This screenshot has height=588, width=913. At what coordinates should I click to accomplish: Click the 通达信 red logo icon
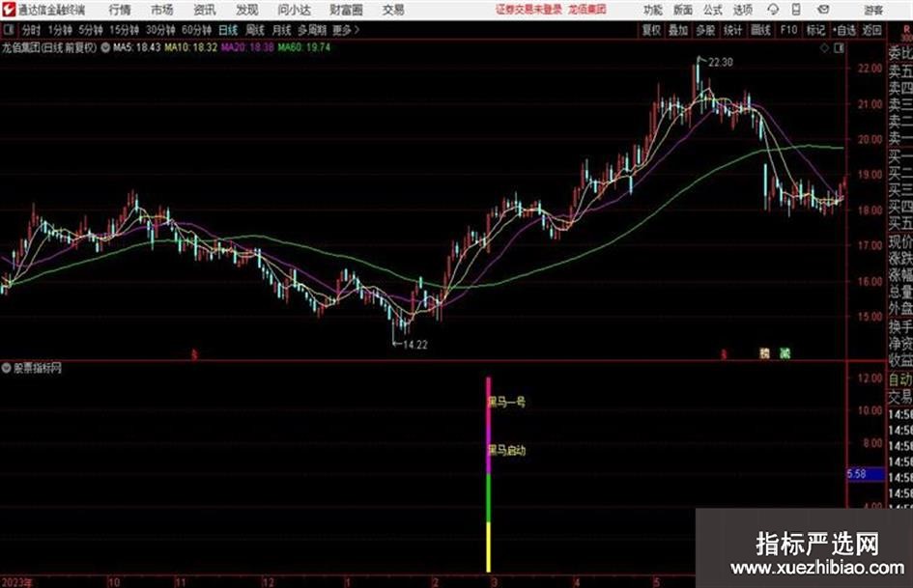pyautogui.click(x=9, y=10)
